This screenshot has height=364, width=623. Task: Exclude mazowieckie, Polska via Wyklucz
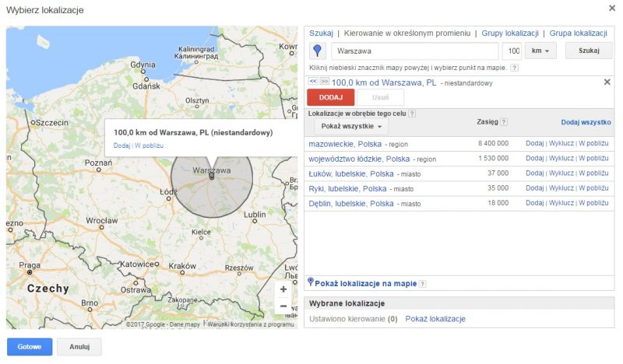point(561,144)
